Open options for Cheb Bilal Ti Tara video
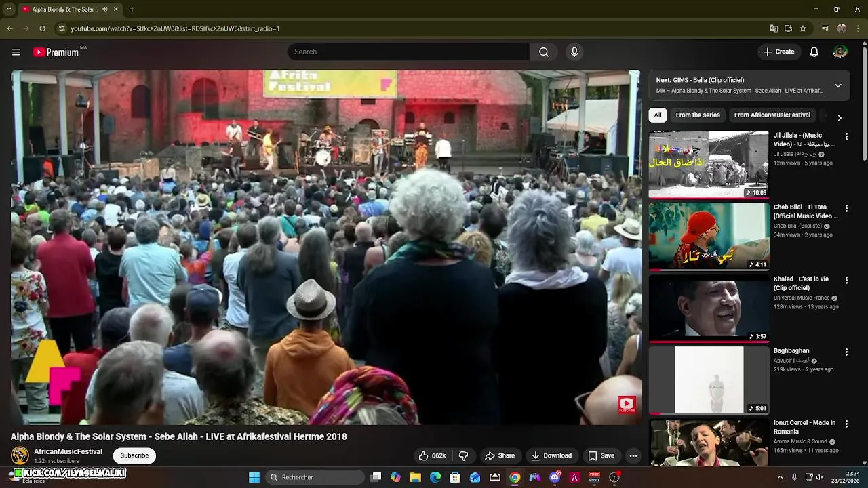This screenshot has height=488, width=868. point(846,208)
